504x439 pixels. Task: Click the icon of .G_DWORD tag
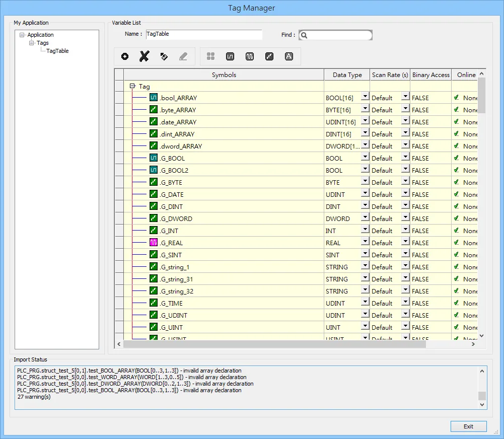[x=154, y=218]
